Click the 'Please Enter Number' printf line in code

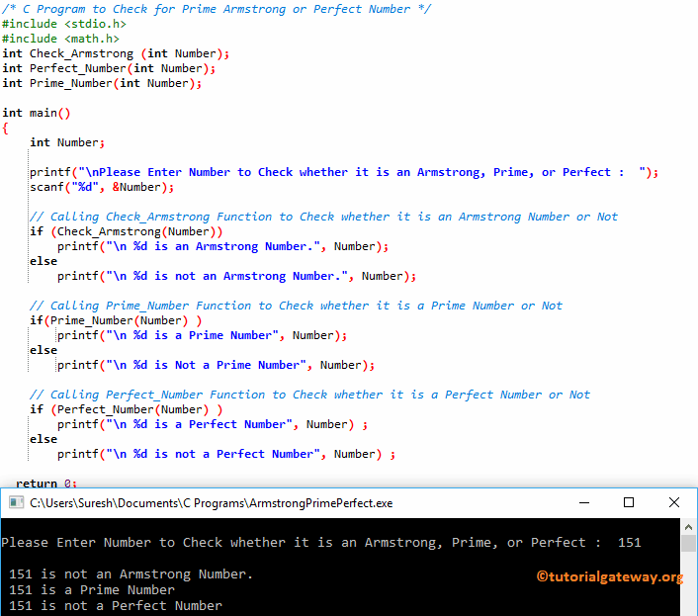pyautogui.click(x=344, y=173)
